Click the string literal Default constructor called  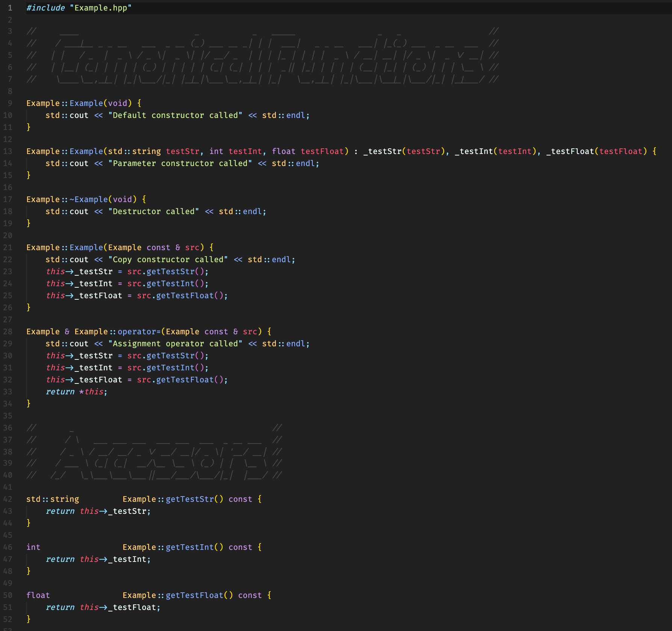click(x=175, y=115)
